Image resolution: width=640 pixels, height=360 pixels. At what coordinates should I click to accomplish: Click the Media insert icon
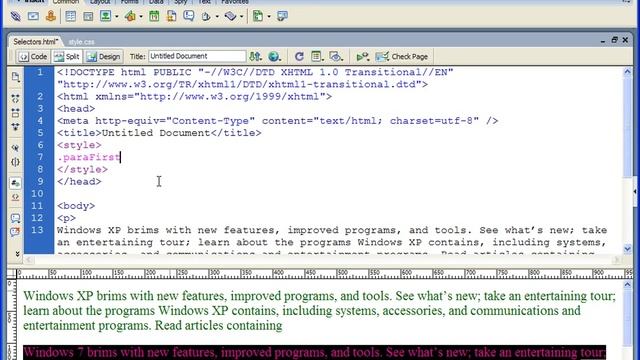(x=130, y=16)
